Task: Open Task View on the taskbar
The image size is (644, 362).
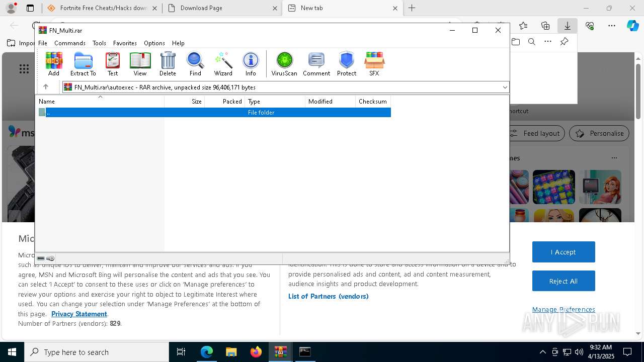Action: [x=181, y=352]
